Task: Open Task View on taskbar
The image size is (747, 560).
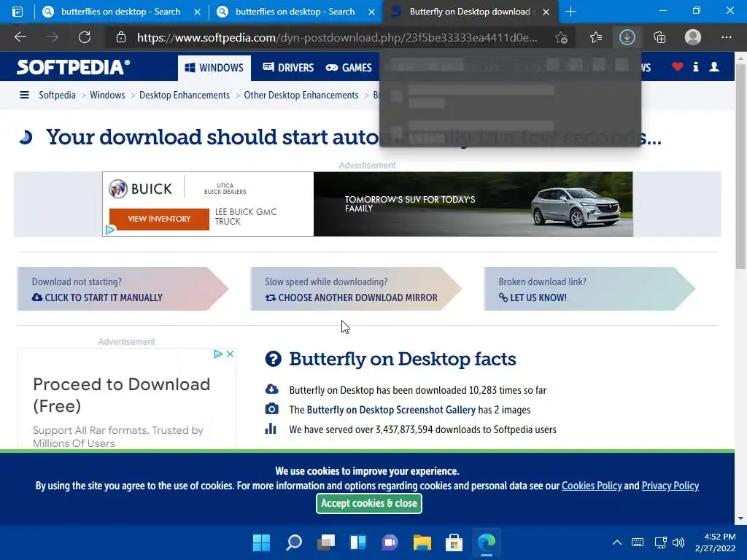Action: (x=326, y=542)
